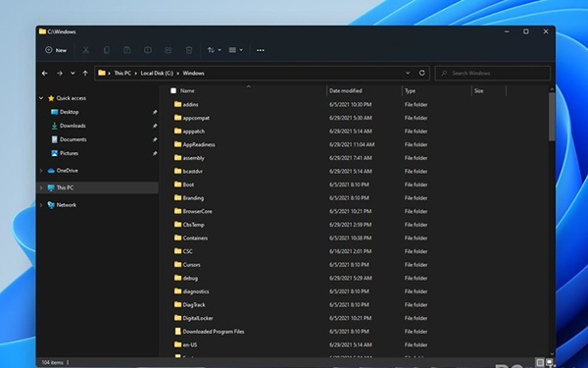Collapse the Quick access tree section

click(x=41, y=98)
